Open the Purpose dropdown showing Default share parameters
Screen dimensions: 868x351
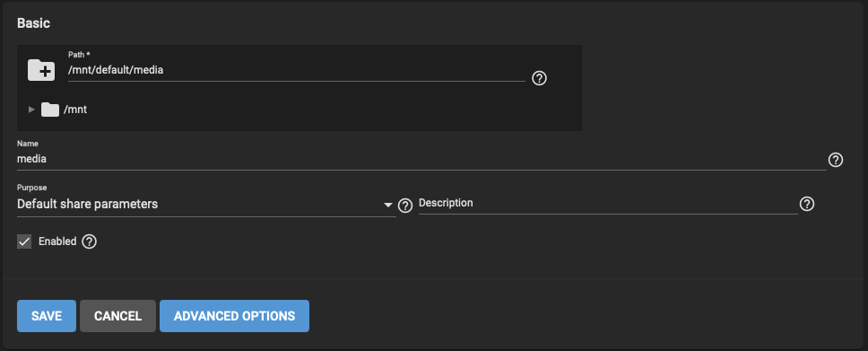tap(206, 204)
